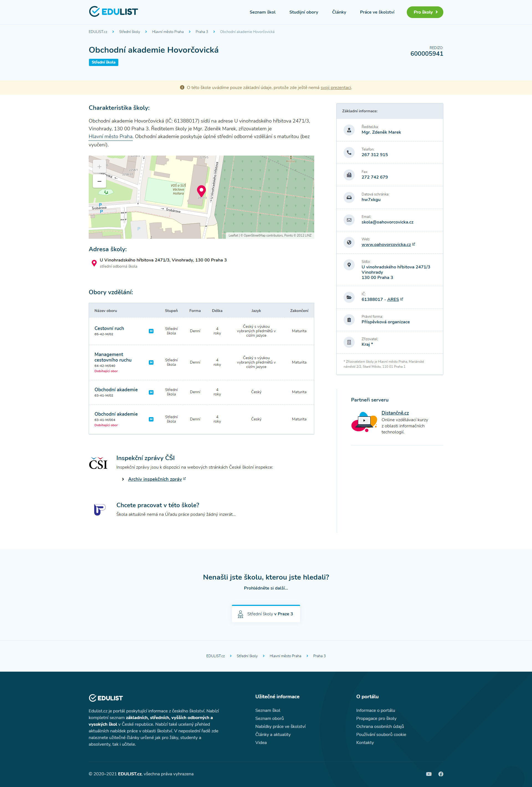The image size is (532, 787).
Task: Click M badge in Cestovní ruch row
Action: (151, 331)
